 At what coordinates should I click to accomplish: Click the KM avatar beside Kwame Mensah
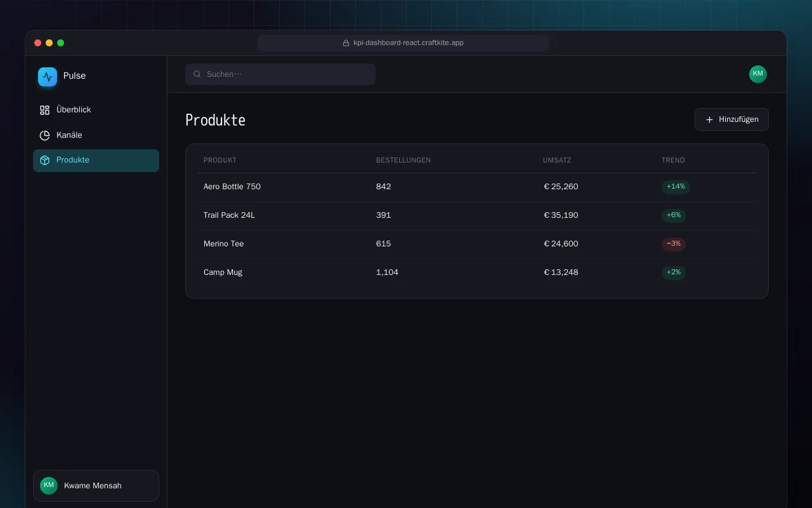coord(49,486)
